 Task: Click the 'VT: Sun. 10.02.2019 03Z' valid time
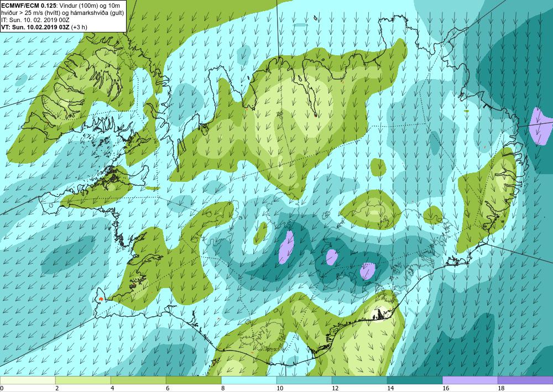35,27
